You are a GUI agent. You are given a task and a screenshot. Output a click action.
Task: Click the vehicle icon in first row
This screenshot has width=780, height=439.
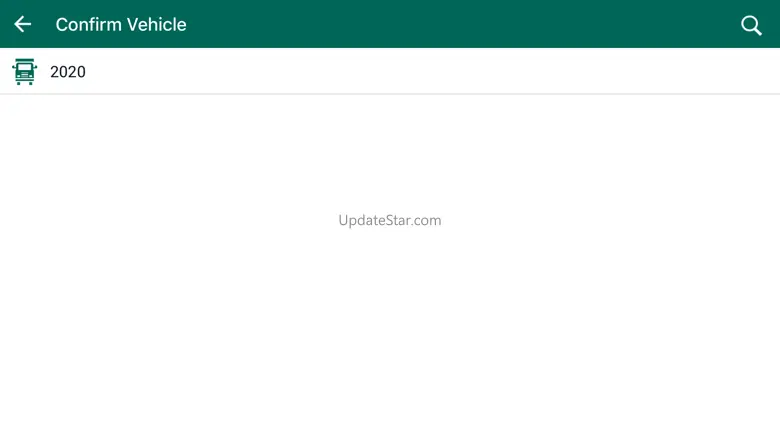coord(24,72)
